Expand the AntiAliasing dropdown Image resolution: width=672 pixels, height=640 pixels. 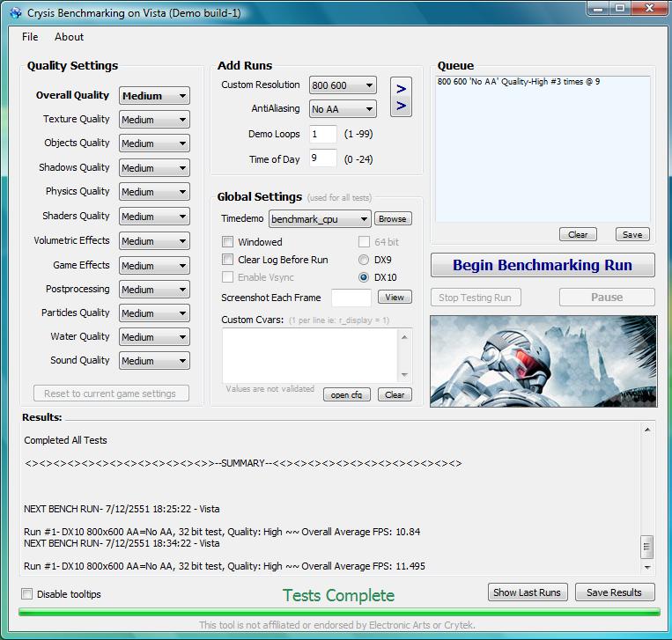coord(343,109)
